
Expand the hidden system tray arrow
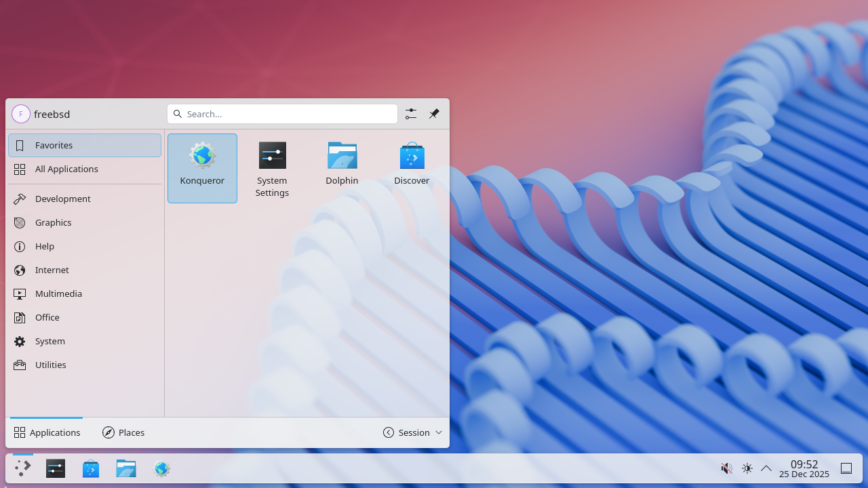(x=766, y=468)
